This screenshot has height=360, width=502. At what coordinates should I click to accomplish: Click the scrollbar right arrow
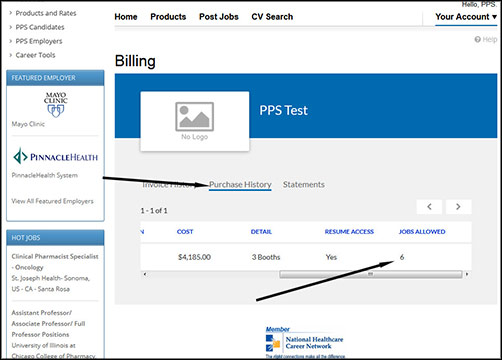point(467,274)
